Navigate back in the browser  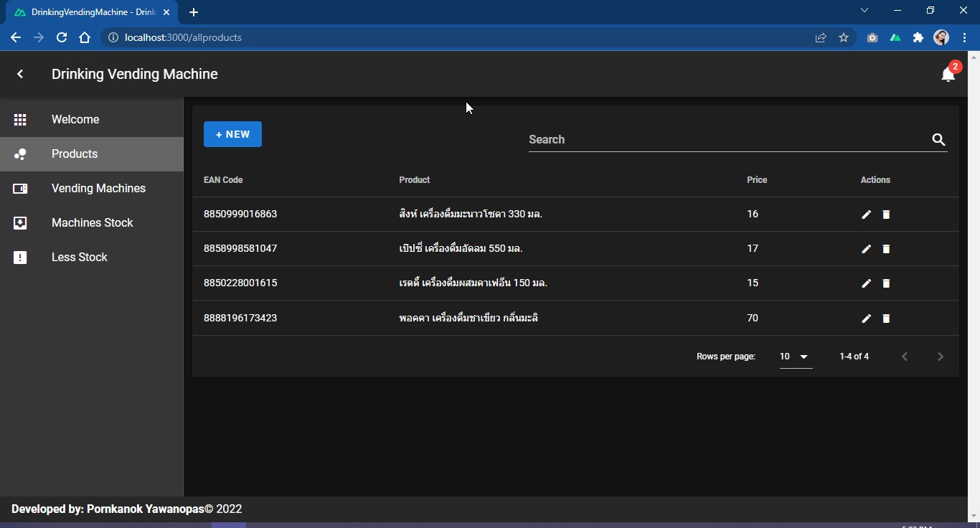click(16, 37)
